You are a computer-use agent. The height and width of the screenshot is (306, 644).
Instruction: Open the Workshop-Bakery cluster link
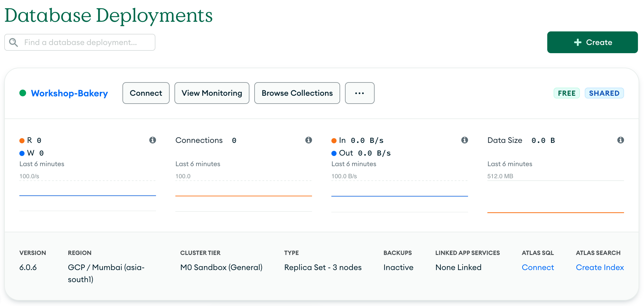coord(69,93)
